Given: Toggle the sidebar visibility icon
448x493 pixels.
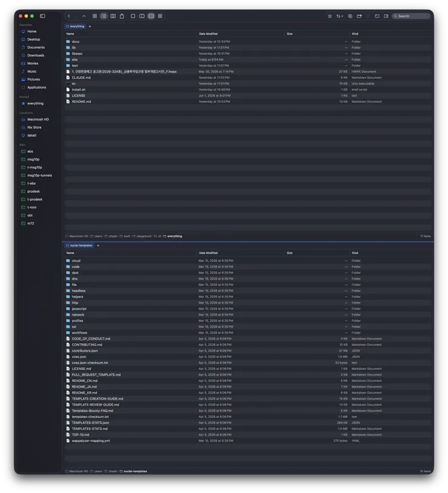Looking at the screenshot, I should click(42, 16).
